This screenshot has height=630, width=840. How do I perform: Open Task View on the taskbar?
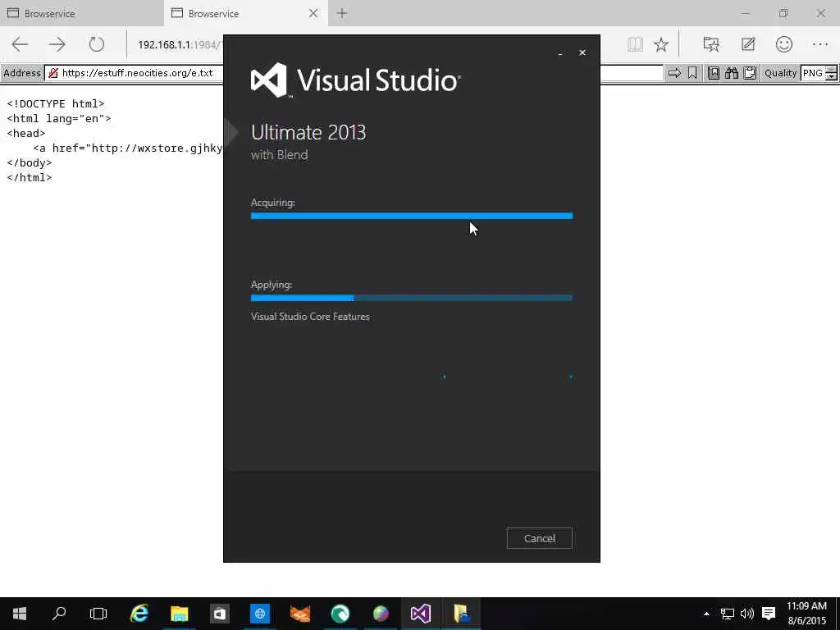click(x=98, y=614)
